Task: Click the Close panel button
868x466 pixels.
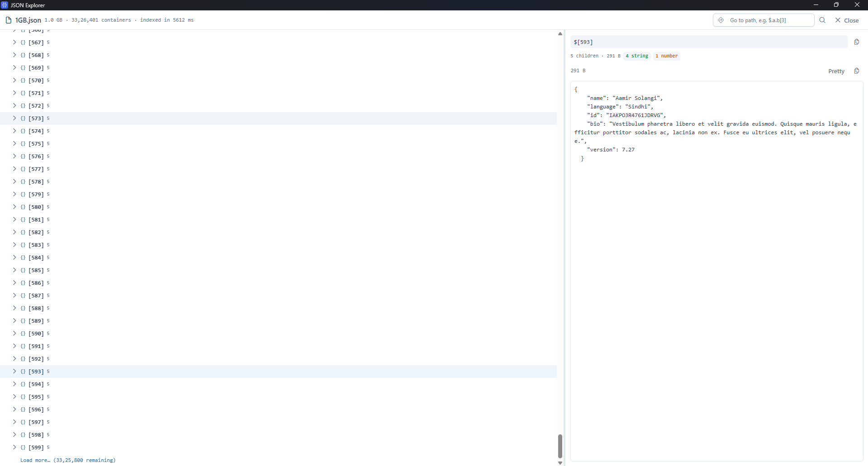Action: coord(847,20)
